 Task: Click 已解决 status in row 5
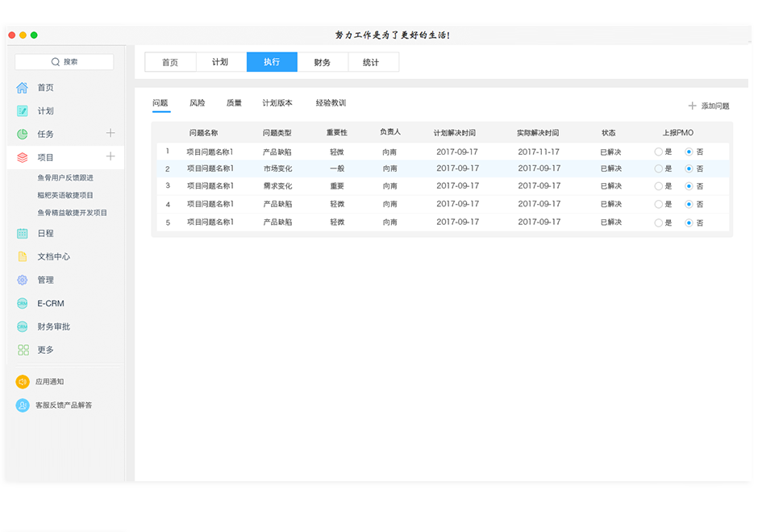tap(611, 222)
